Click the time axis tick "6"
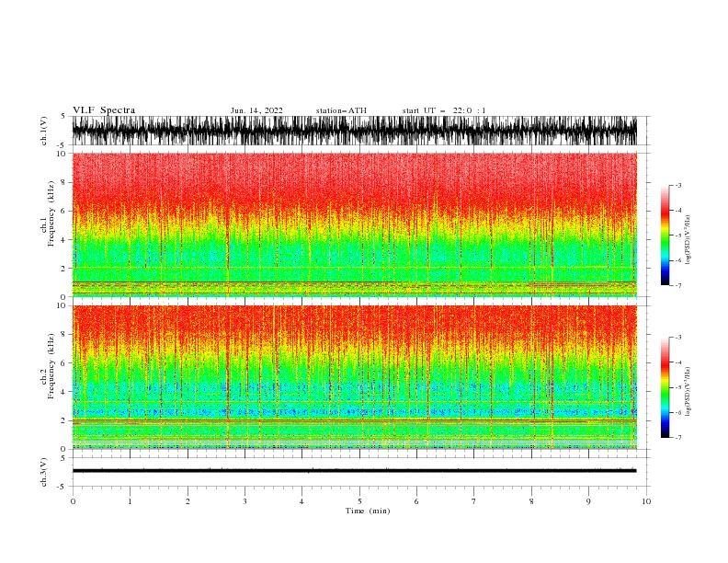 (416, 501)
